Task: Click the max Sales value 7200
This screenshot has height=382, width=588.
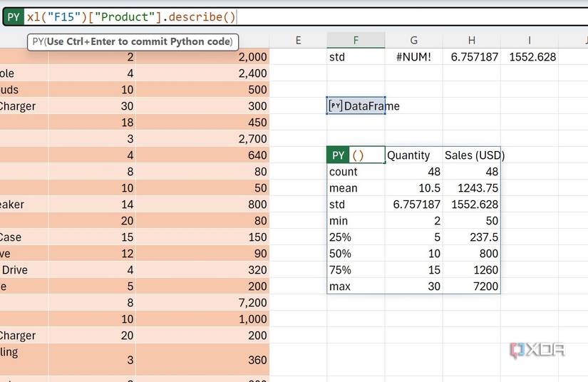Action: [x=471, y=286]
